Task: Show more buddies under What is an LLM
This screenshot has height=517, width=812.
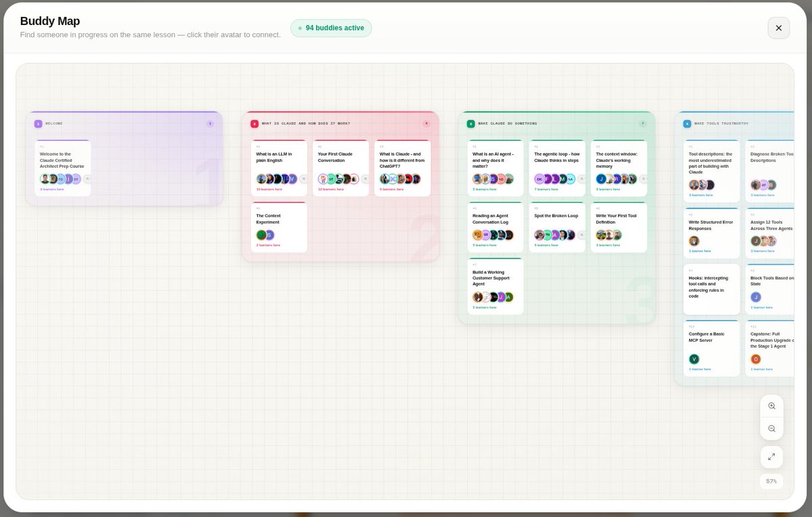Action: [x=304, y=179]
